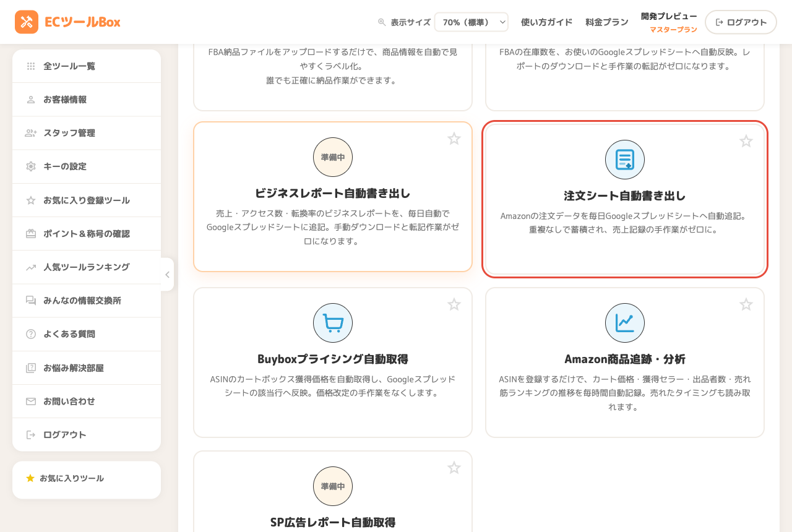
Task: Click the 開発プレビュー label in the header
Action: coord(669,16)
